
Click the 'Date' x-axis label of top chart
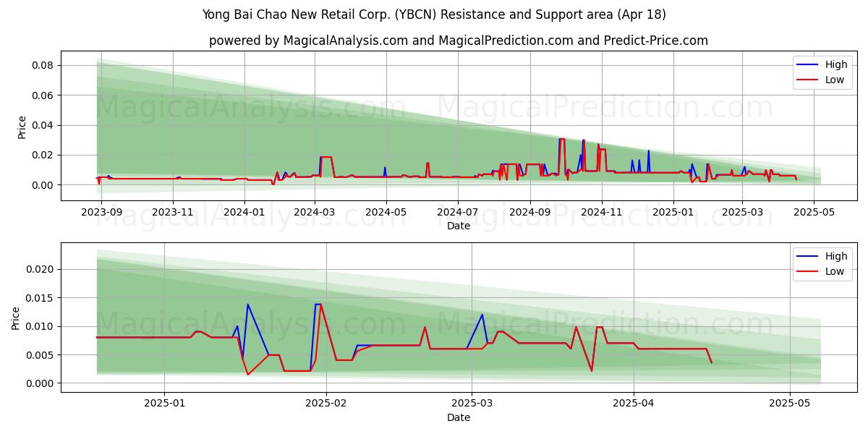point(459,226)
